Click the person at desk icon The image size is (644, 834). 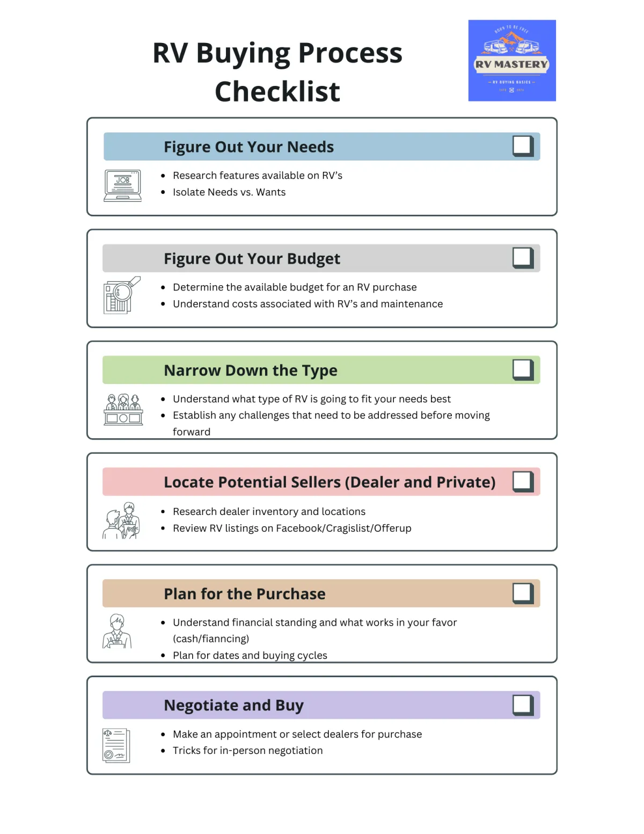coord(117,631)
